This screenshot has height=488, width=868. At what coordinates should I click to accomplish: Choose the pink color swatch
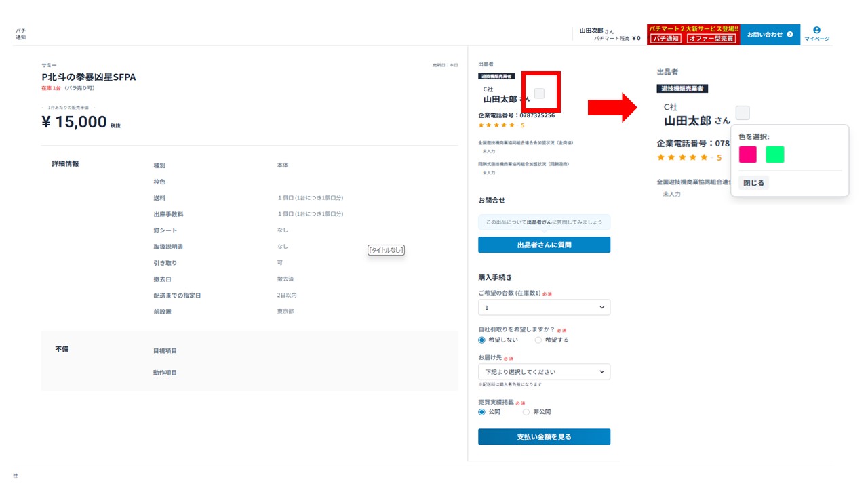(747, 155)
